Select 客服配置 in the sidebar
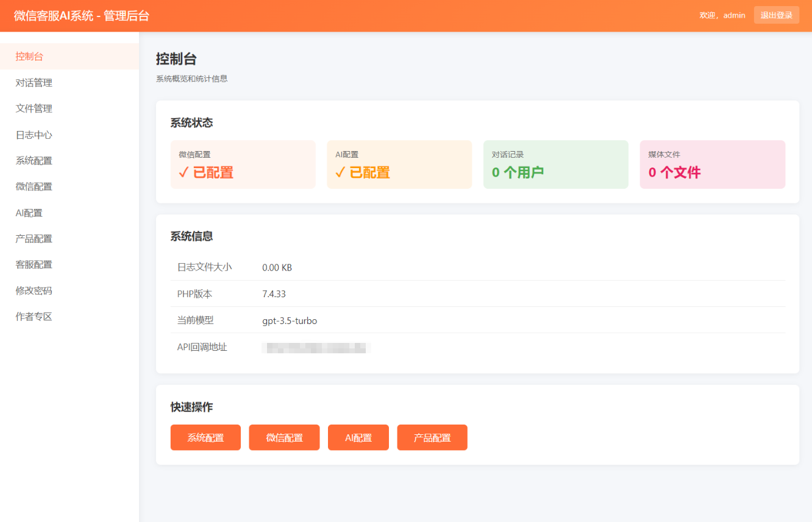This screenshot has width=812, height=522. (x=33, y=264)
